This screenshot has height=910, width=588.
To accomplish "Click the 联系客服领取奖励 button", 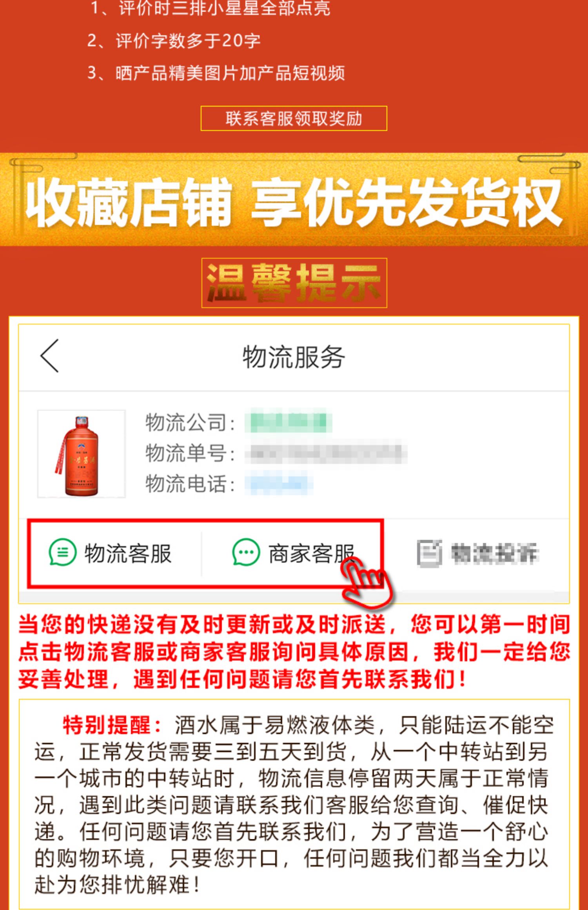I will point(294,118).
